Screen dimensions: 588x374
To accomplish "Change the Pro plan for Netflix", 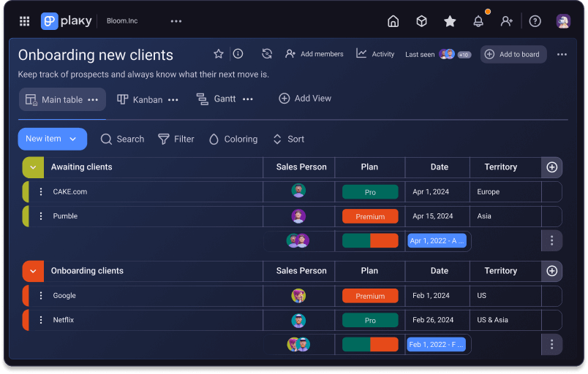I will click(370, 321).
